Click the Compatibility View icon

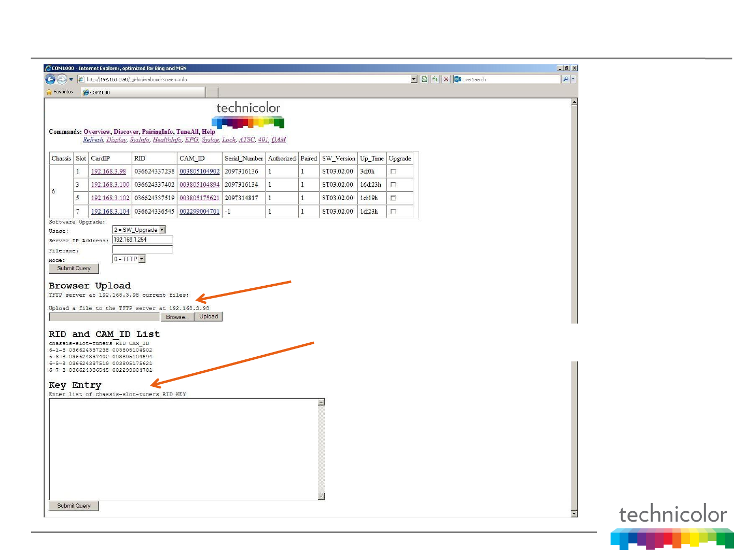424,79
